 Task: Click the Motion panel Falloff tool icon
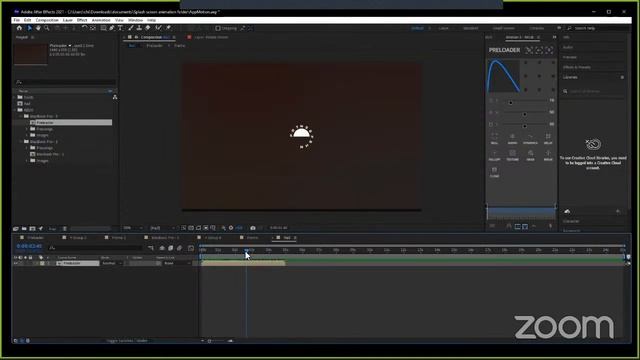[x=494, y=156]
